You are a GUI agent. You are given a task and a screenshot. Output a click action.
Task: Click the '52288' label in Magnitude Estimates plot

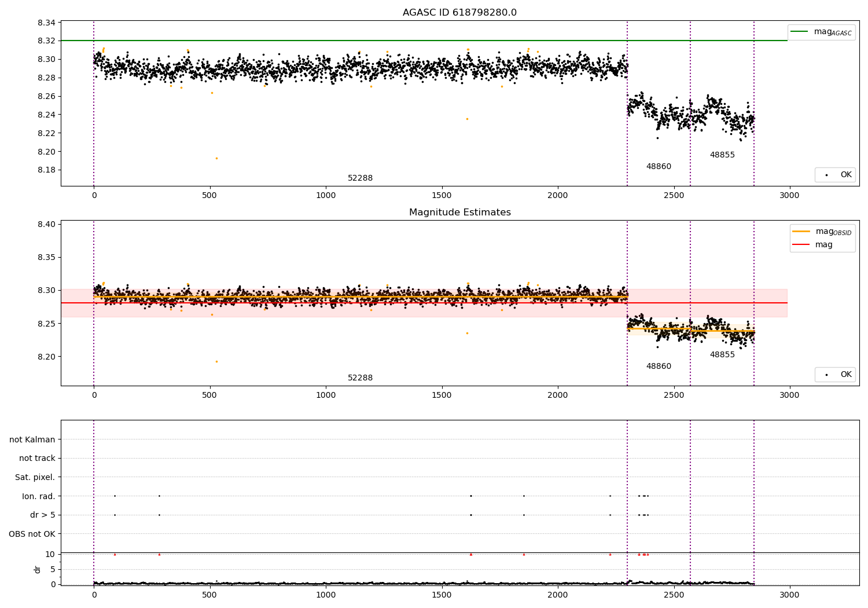pyautogui.click(x=360, y=378)
